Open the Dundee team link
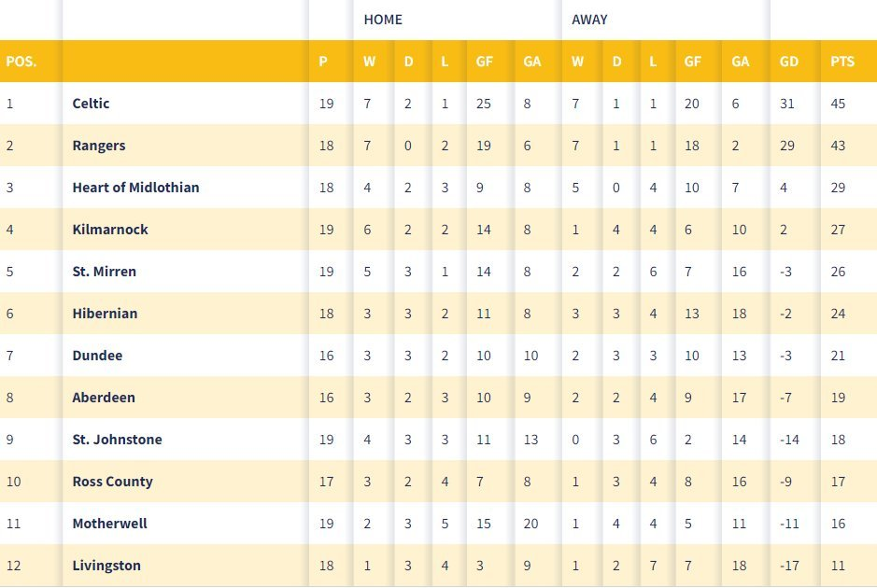The image size is (877, 588). pos(97,356)
